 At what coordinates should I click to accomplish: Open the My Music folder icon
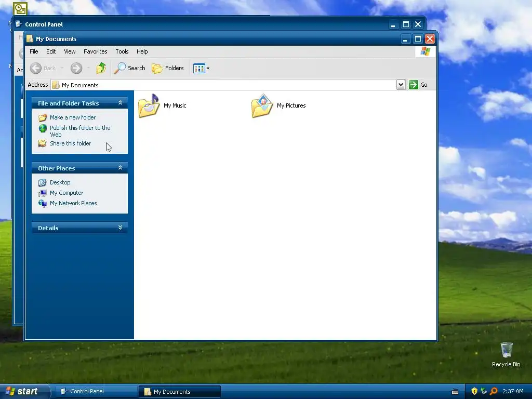(149, 106)
